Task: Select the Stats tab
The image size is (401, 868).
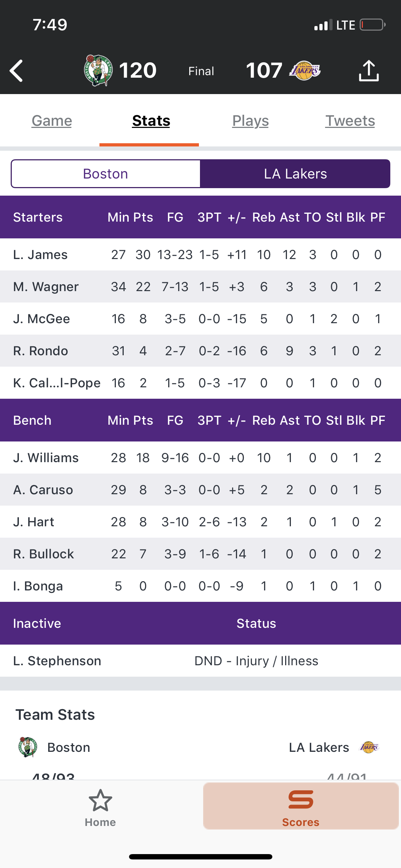Action: [x=151, y=121]
